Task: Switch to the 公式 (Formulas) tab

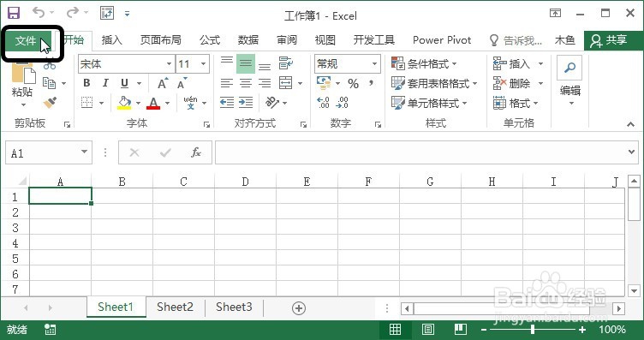Action: pyautogui.click(x=210, y=40)
